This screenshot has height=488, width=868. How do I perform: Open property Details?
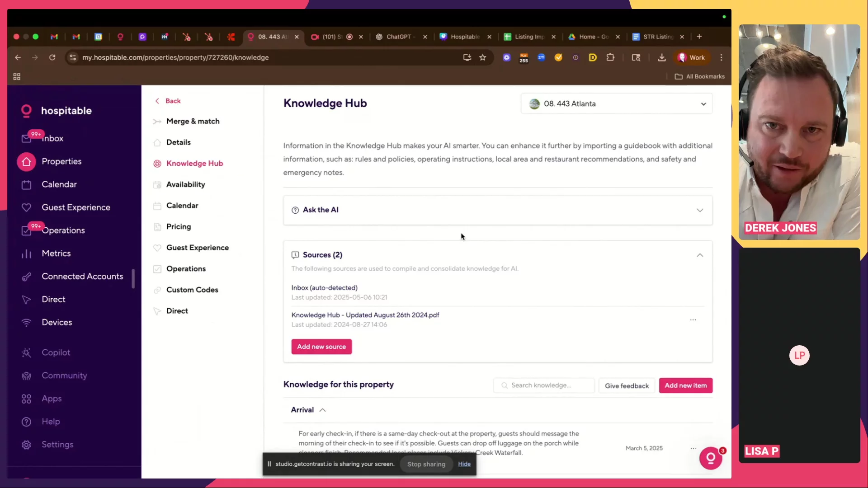[x=179, y=142]
